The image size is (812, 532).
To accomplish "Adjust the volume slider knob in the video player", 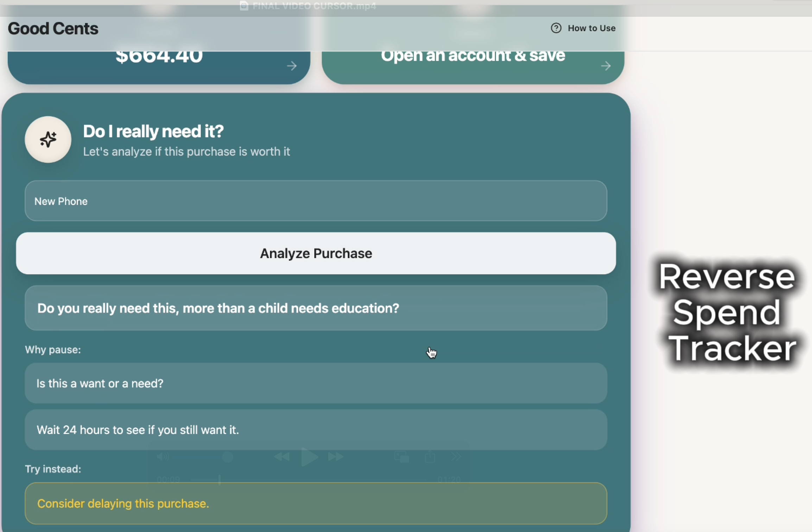I will [228, 457].
